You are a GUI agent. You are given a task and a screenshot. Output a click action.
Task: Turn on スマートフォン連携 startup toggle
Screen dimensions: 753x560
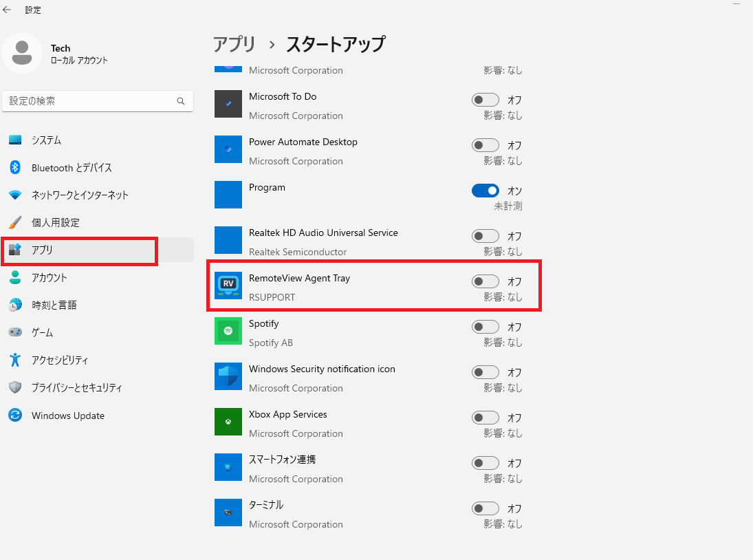click(x=485, y=463)
